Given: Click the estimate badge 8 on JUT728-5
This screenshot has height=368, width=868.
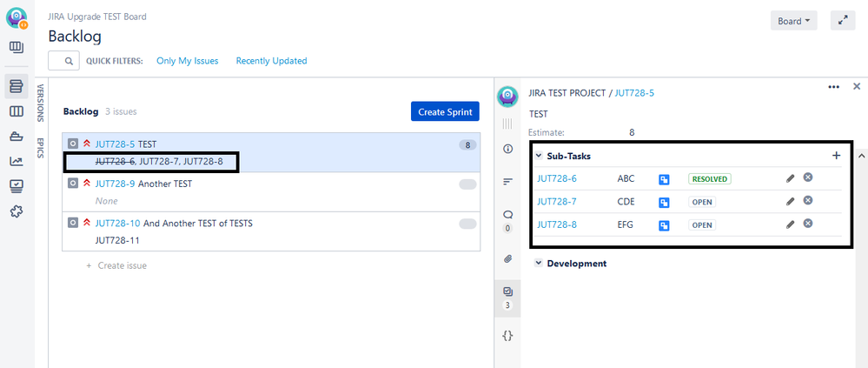Looking at the screenshot, I should point(467,145).
